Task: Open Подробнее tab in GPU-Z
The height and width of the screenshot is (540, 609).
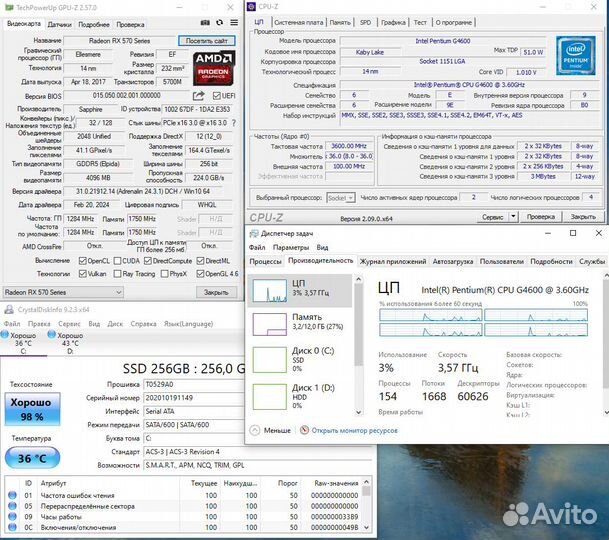Action: point(94,24)
